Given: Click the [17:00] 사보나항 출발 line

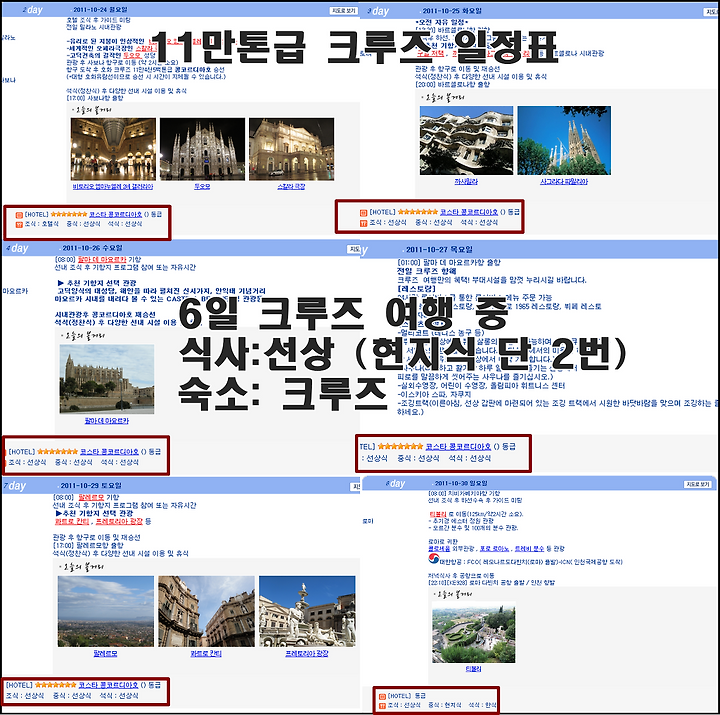Looking at the screenshot, I should point(95,98).
